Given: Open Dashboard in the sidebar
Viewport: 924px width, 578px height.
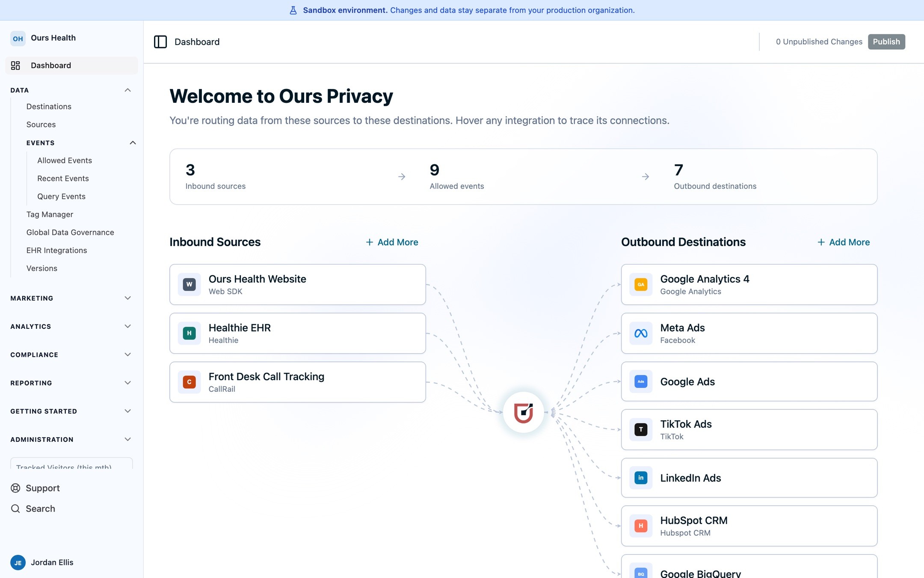Looking at the screenshot, I should [x=71, y=66].
